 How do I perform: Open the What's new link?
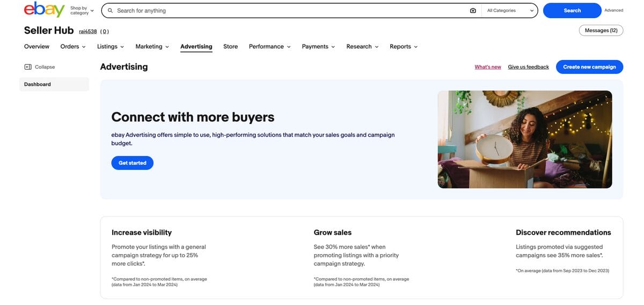[488, 67]
